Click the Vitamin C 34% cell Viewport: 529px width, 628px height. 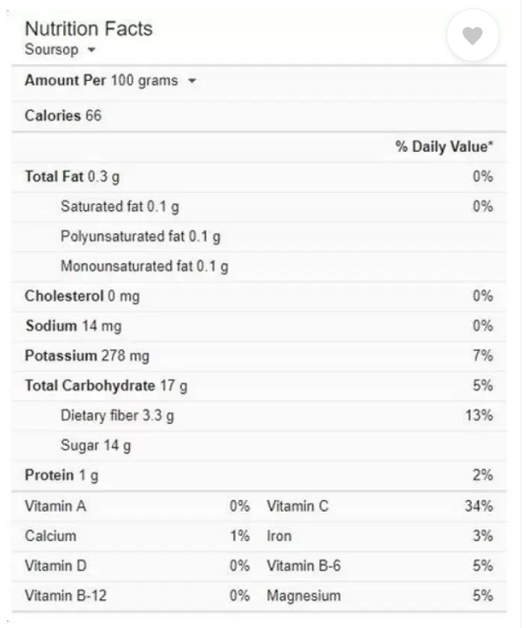[380, 506]
